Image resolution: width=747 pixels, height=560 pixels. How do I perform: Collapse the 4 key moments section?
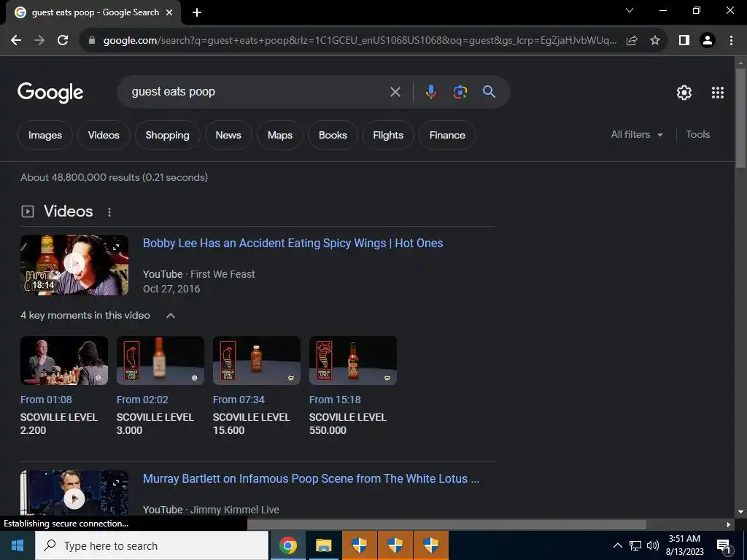(171, 316)
